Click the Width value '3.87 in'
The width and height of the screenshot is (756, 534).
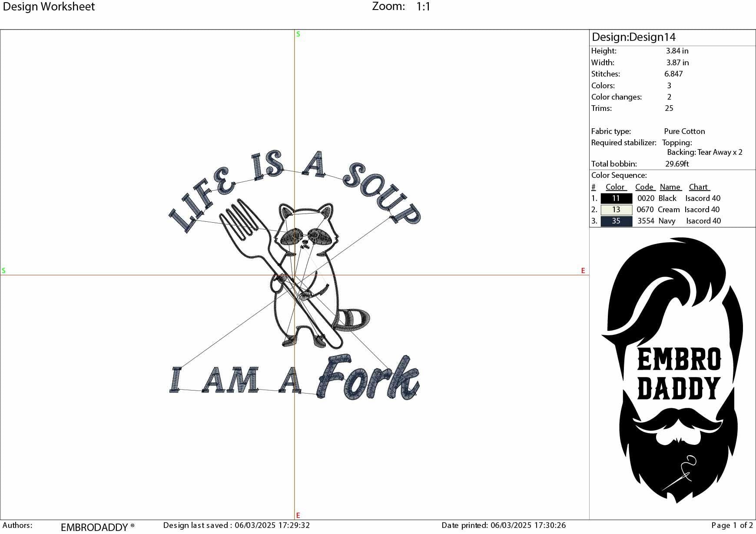(677, 63)
